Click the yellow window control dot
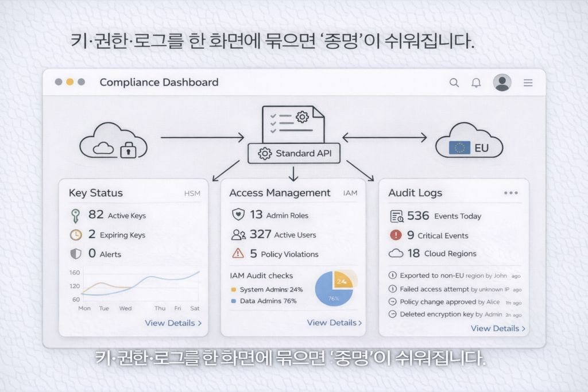This screenshot has height=392, width=588. click(x=69, y=82)
